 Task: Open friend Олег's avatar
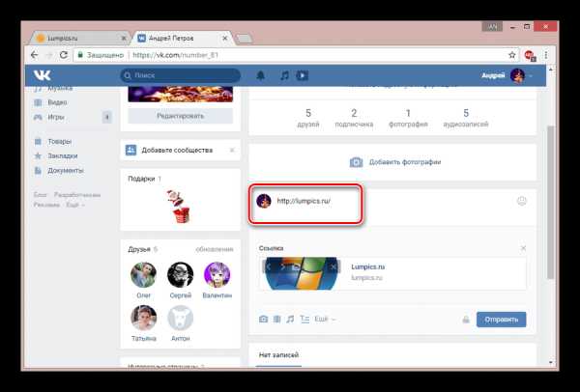143,274
